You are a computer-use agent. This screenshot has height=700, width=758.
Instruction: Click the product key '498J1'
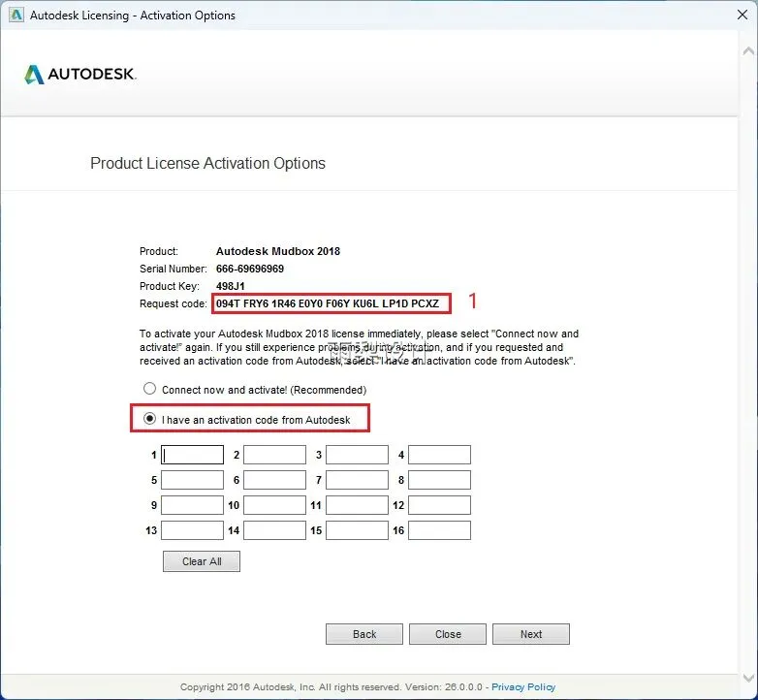coord(230,286)
